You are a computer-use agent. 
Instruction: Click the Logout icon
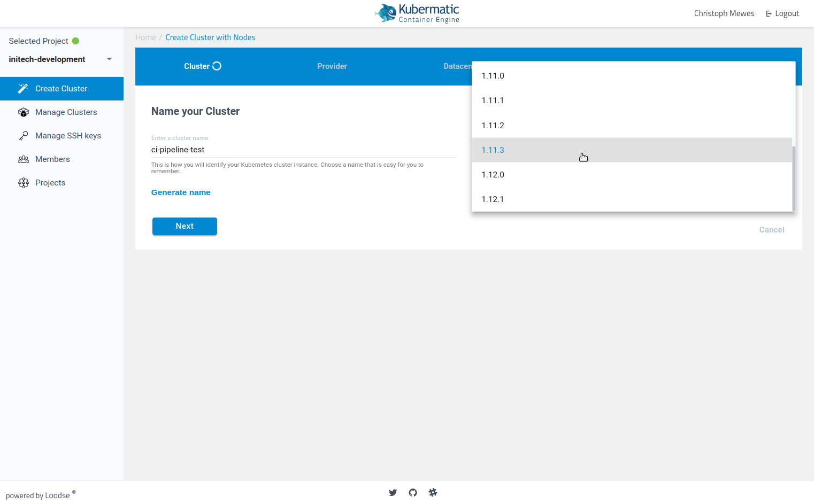tap(769, 14)
